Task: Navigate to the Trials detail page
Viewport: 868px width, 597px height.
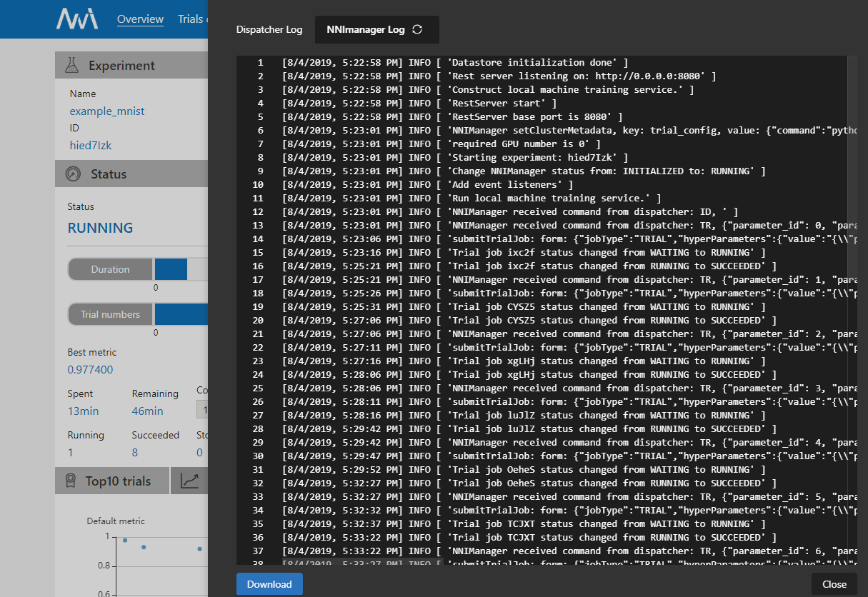Action: pyautogui.click(x=191, y=19)
